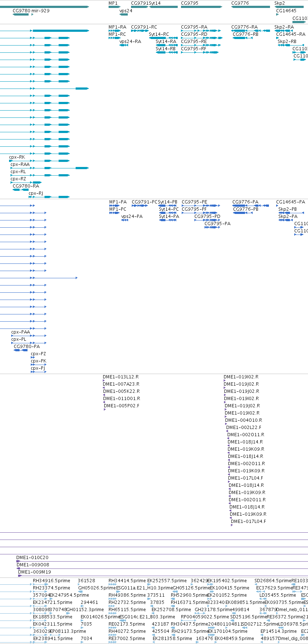This screenshot has height=644, width=308.
Task: Click the CG9776 gene label
Action: click(240, 3)
